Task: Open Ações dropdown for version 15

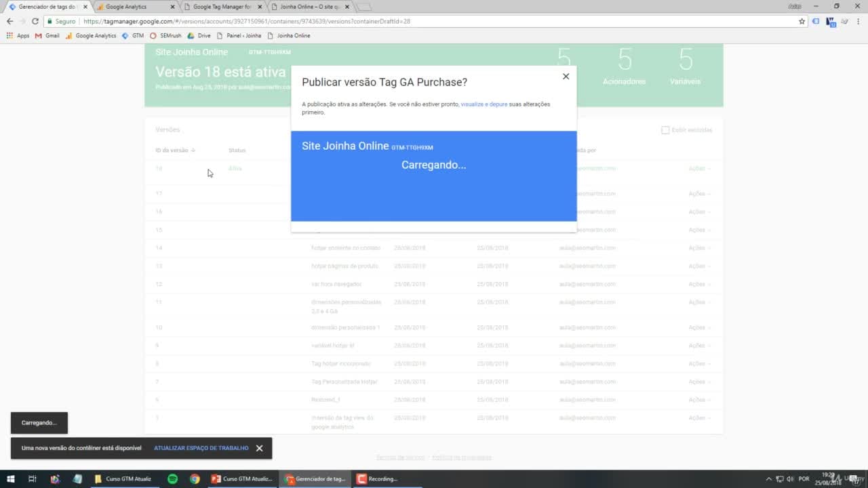Action: coord(700,230)
